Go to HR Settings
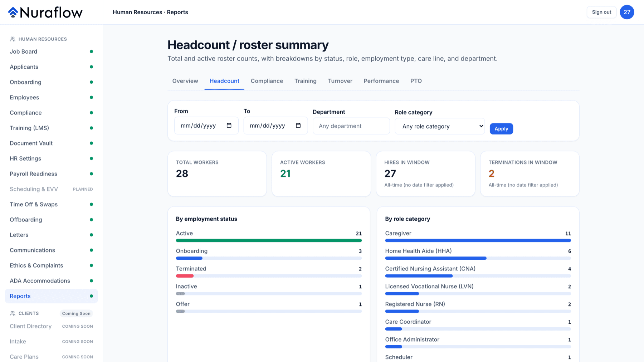 (51, 158)
